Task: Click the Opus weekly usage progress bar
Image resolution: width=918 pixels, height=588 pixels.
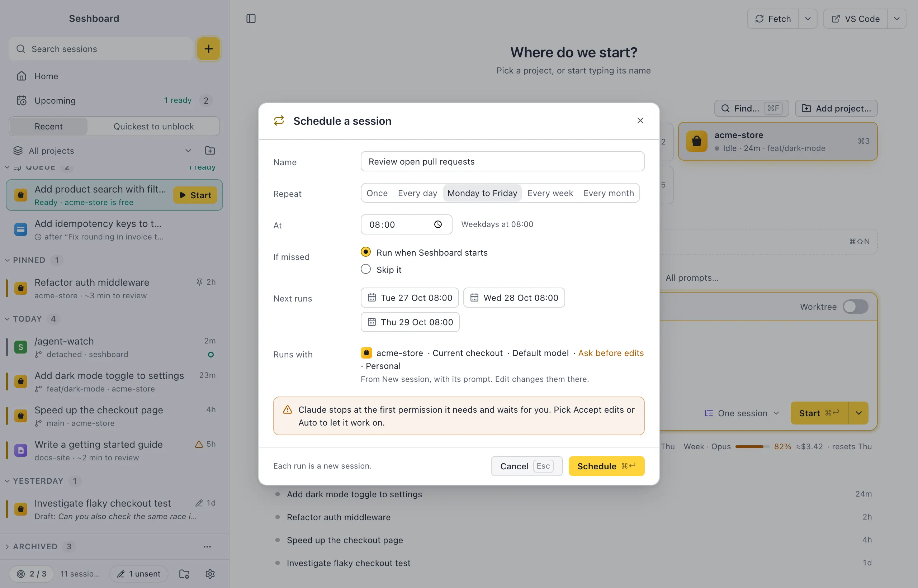Action: pyautogui.click(x=752, y=447)
